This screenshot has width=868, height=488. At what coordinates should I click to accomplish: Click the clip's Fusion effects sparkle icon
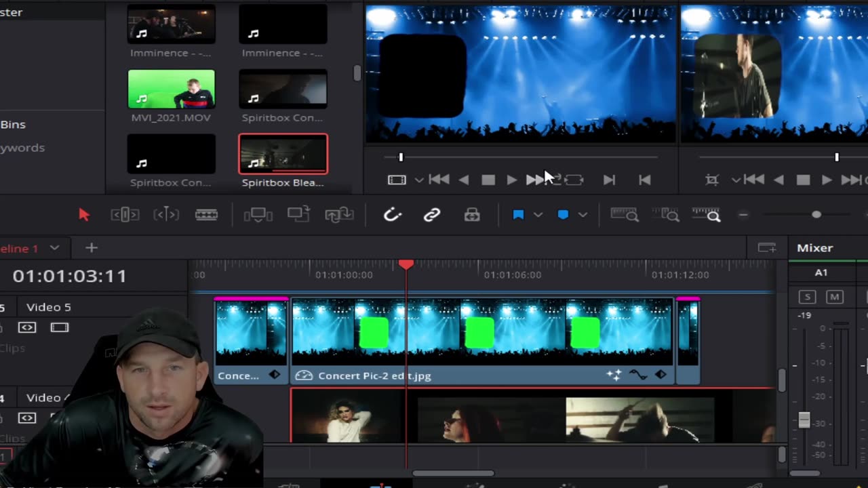(614, 375)
